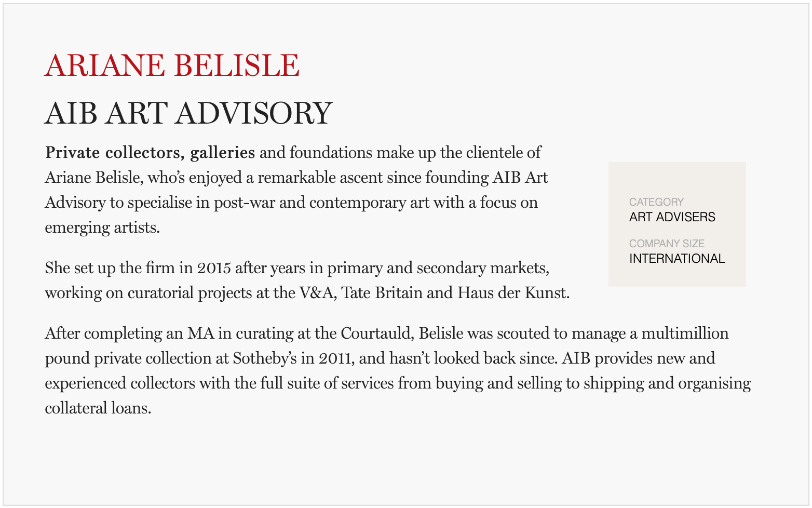Click the COMPANY SIZE label

pyautogui.click(x=667, y=244)
